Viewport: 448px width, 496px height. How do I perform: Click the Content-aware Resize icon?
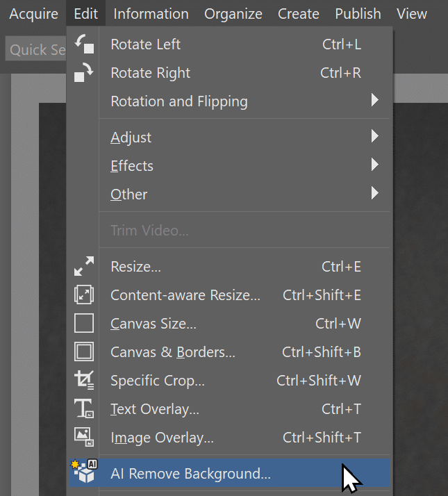[x=84, y=295]
